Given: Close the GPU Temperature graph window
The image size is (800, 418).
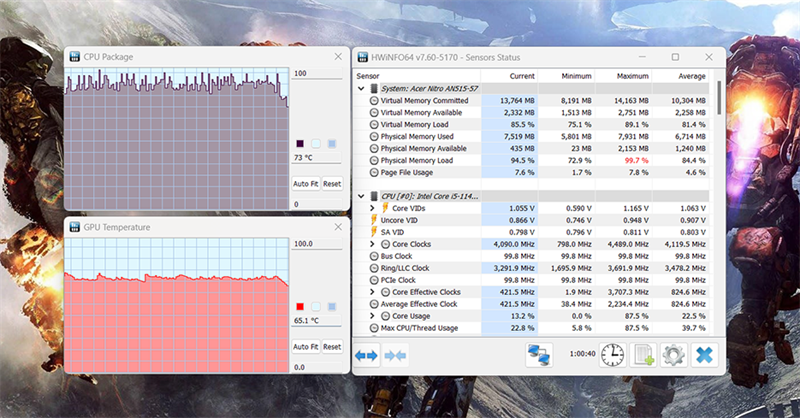Looking at the screenshot, I should [338, 227].
